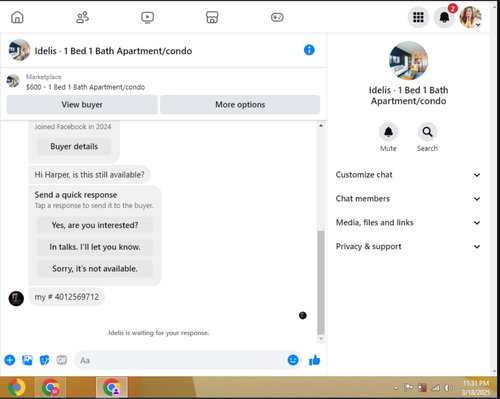Image resolution: width=500 pixels, height=399 pixels.
Task: Send quick reply "Yes, are you interested?"
Action: (x=95, y=225)
